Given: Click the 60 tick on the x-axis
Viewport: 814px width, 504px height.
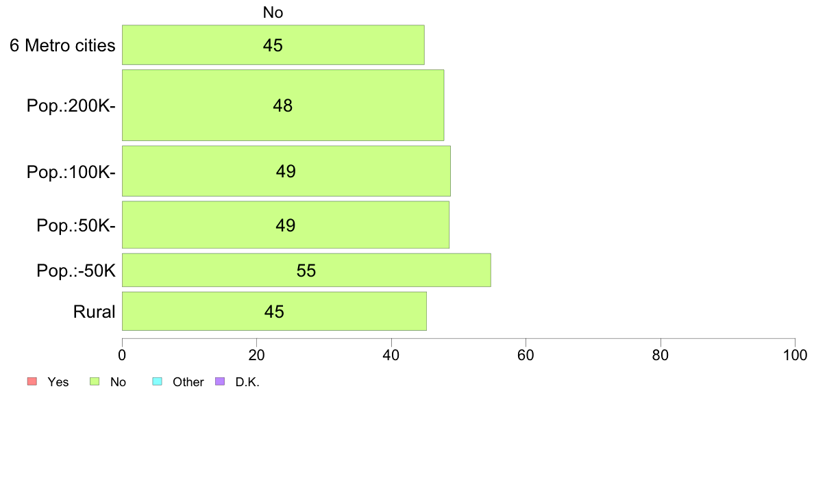Looking at the screenshot, I should [x=526, y=355].
